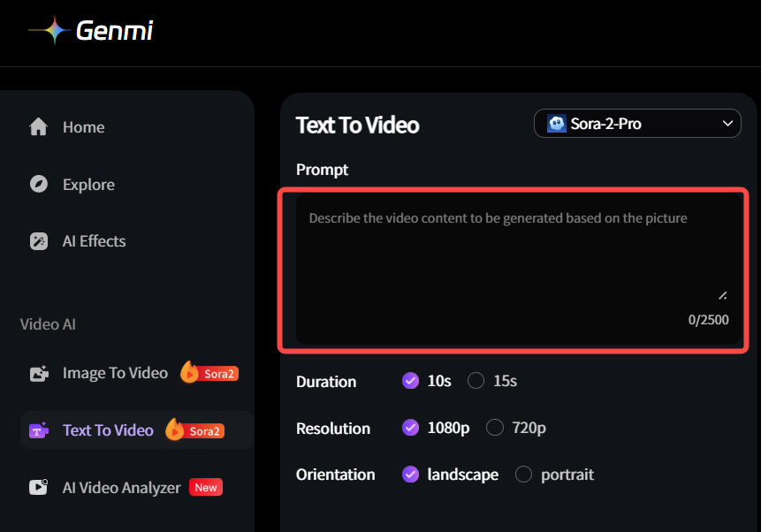Click the New badge on AI Video Analyzer
Viewport: 761px width, 532px height.
pos(205,487)
